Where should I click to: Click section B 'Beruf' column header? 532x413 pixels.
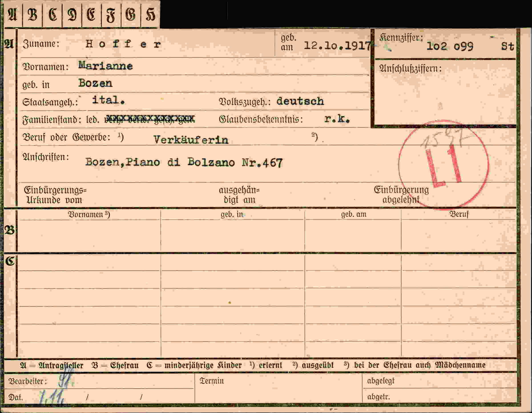pyautogui.click(x=459, y=214)
